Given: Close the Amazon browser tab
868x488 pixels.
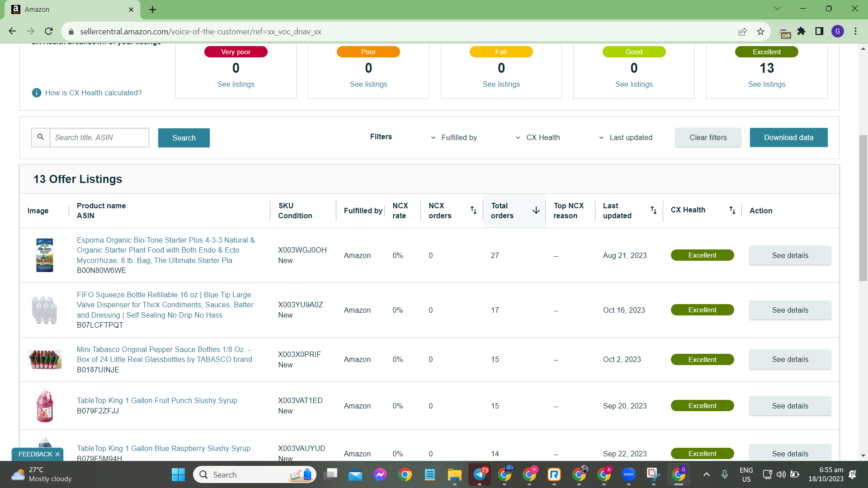Looking at the screenshot, I should 131,9.
